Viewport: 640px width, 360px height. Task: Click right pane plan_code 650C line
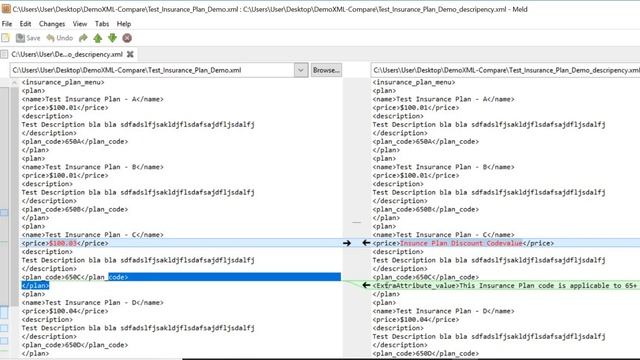(x=426, y=277)
